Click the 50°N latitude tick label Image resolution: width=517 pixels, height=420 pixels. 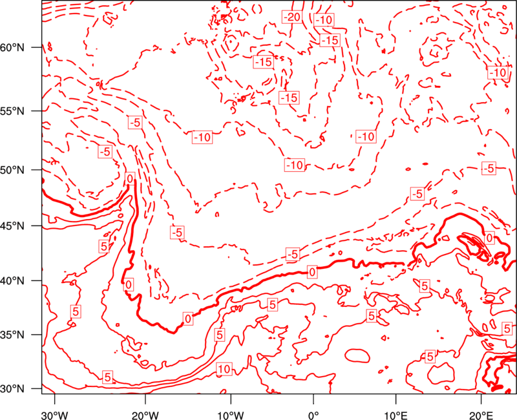[x=12, y=171]
